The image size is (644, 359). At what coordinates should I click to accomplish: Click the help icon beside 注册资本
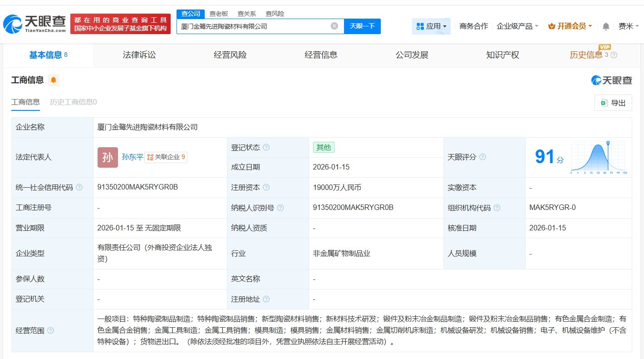click(266, 188)
